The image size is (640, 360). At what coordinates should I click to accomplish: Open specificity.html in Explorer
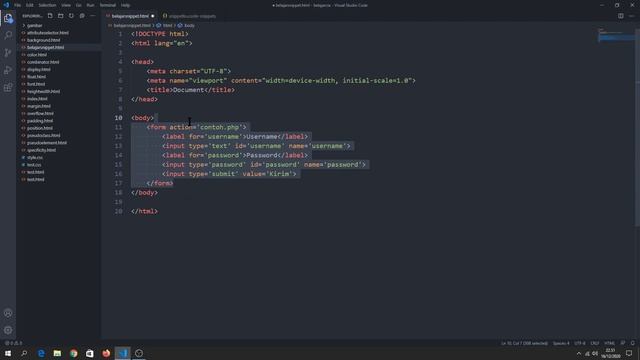click(x=41, y=150)
